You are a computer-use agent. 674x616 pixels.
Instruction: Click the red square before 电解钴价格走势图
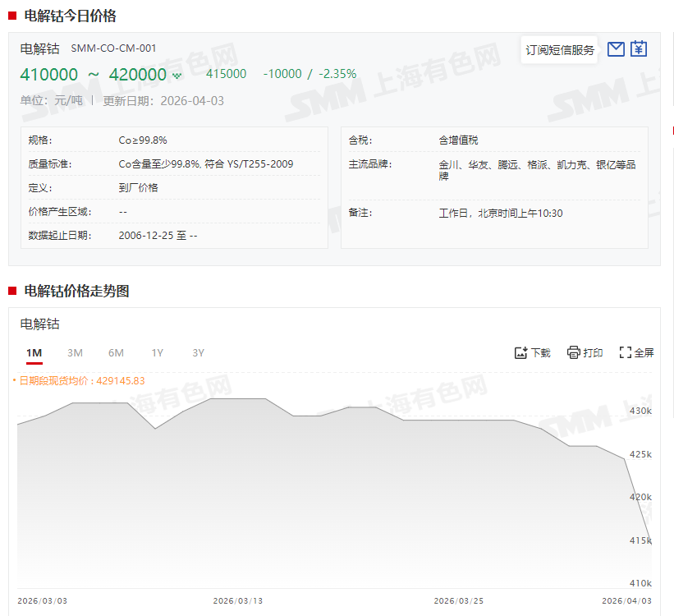(12, 291)
